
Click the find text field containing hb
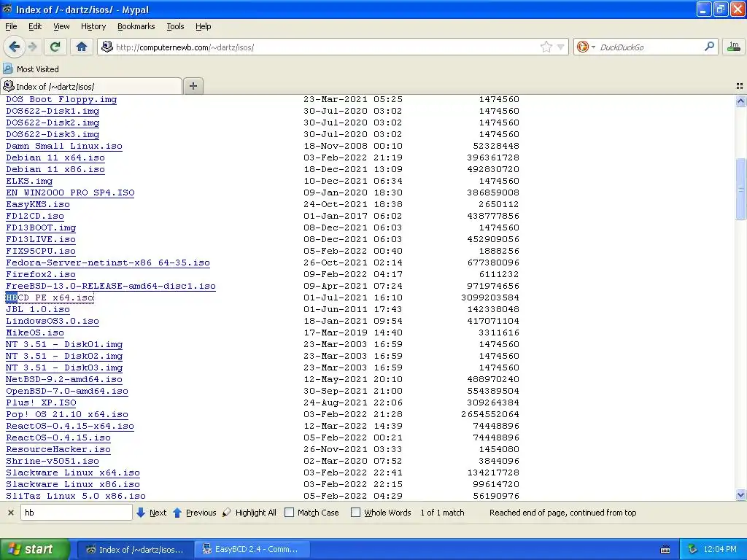click(x=76, y=513)
